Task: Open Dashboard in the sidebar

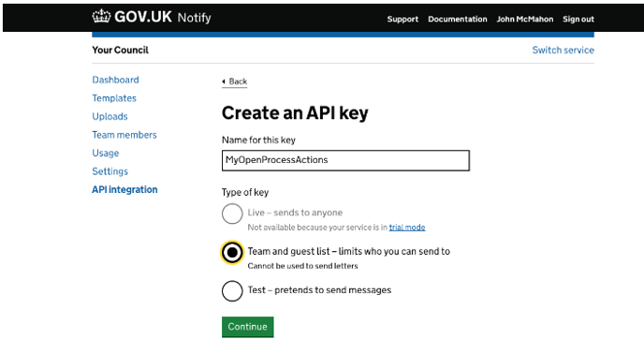Action: pyautogui.click(x=115, y=80)
